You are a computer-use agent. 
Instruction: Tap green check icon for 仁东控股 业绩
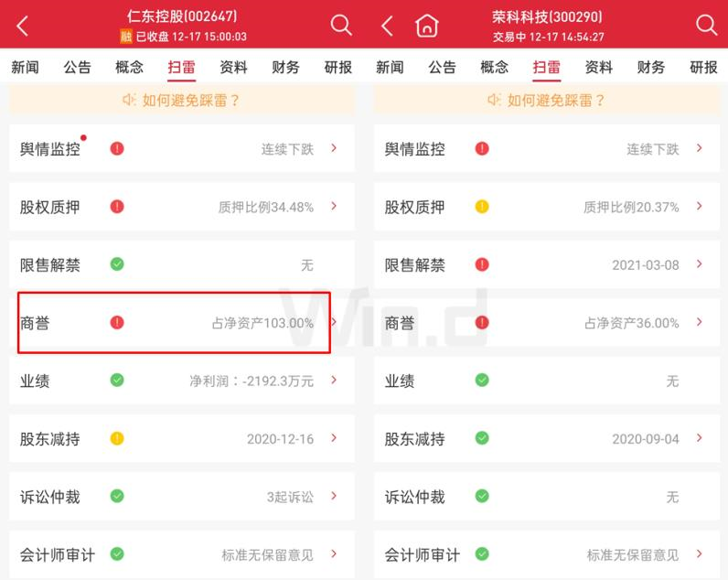click(x=117, y=381)
